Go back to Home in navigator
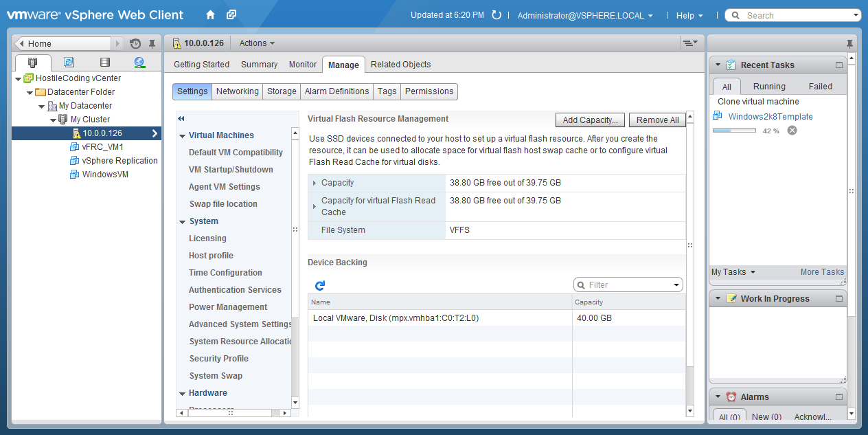 (62, 43)
